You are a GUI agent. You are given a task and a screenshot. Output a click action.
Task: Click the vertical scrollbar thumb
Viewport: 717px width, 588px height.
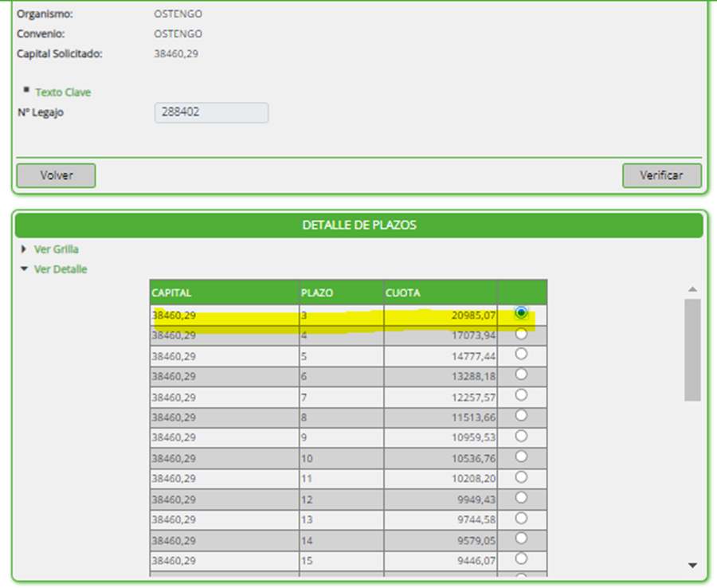[x=692, y=349]
